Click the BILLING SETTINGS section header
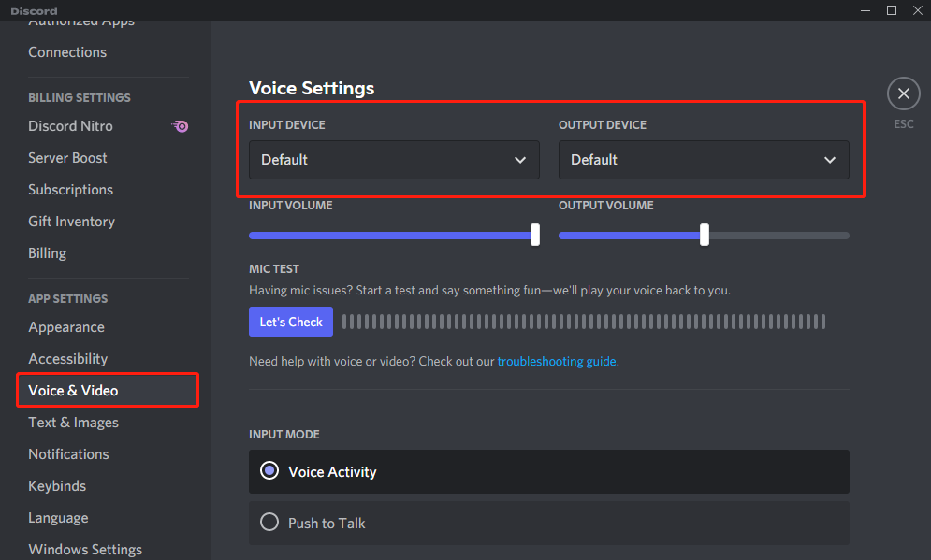 click(x=79, y=98)
